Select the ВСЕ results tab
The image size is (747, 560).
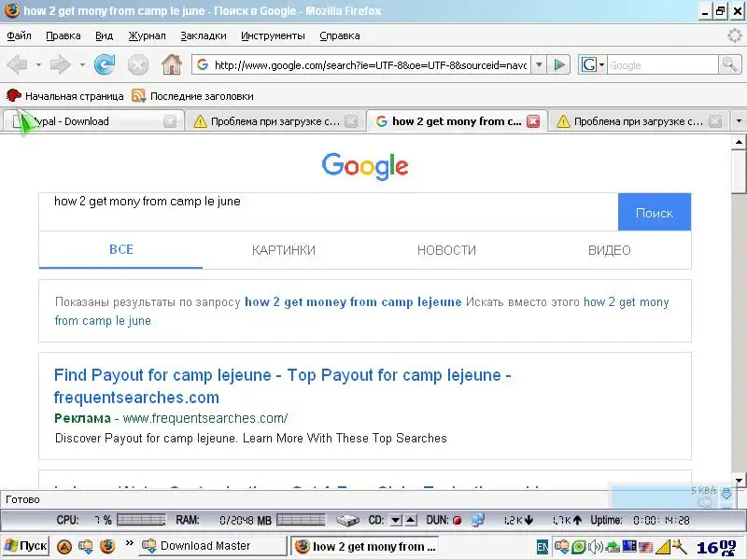[121, 249]
